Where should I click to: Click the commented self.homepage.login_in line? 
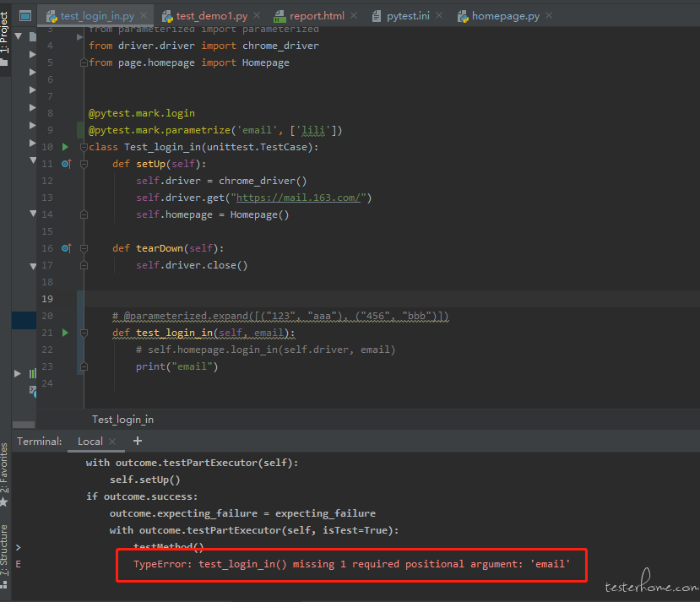[266, 350]
